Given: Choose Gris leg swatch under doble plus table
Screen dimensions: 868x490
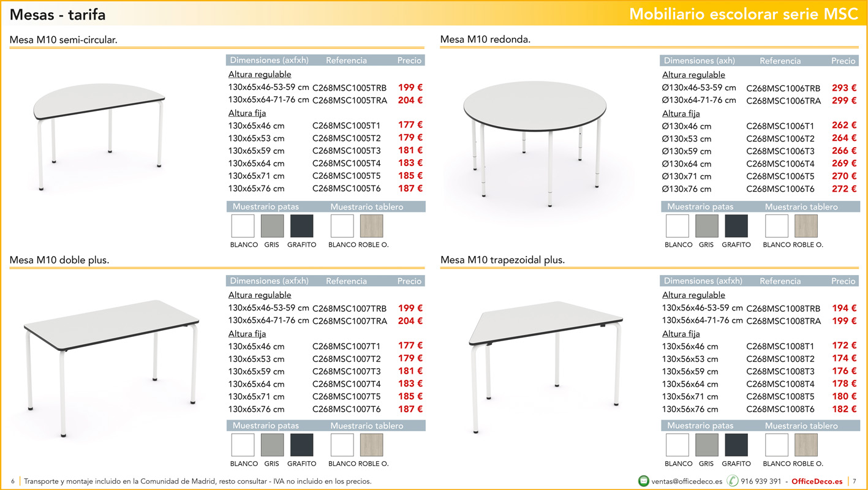Looking at the screenshot, I should point(272,445).
